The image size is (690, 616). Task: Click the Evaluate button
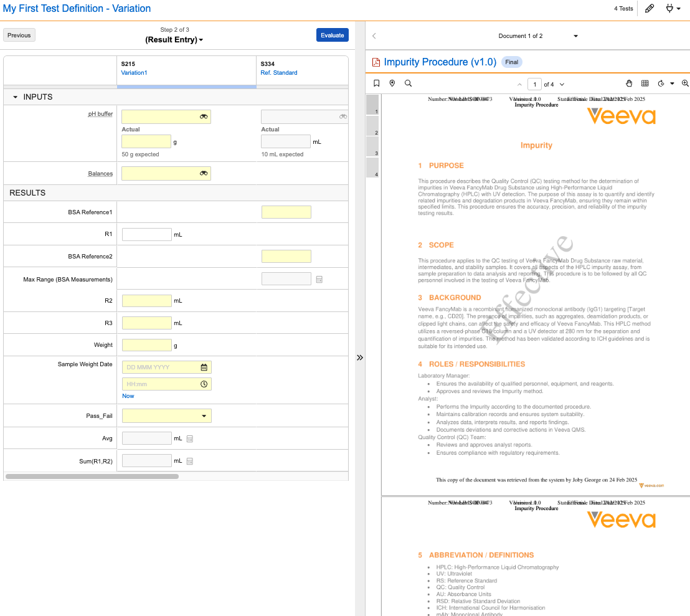tap(333, 36)
